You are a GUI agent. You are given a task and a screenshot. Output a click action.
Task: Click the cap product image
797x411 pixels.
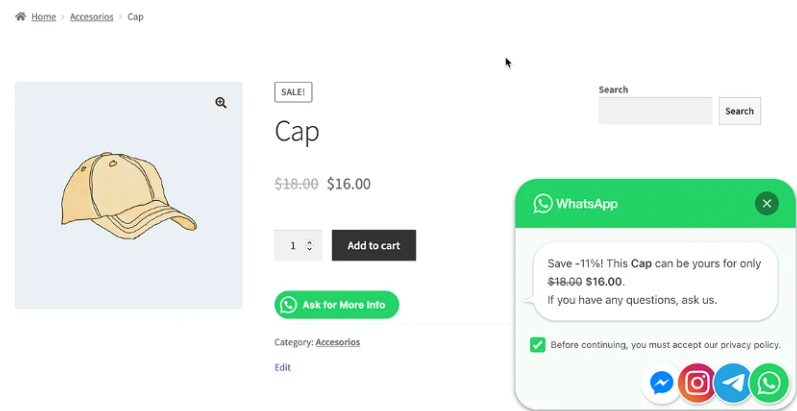pyautogui.click(x=128, y=195)
